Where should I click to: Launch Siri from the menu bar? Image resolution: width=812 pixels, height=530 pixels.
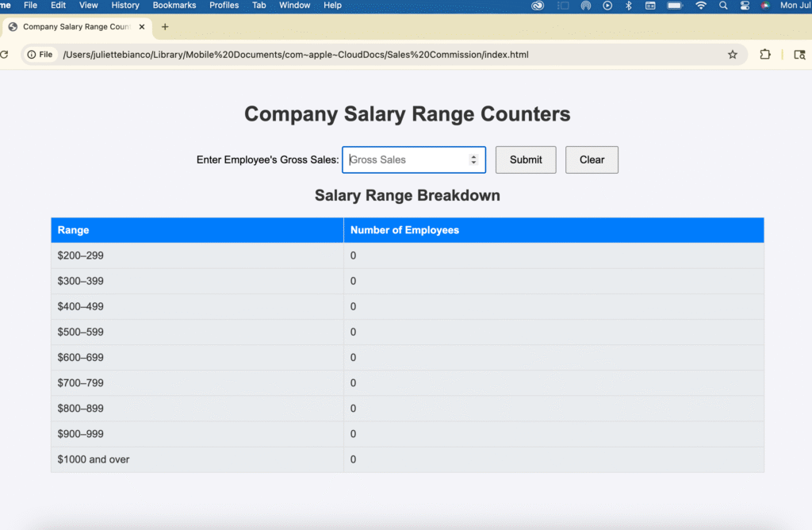tap(765, 6)
